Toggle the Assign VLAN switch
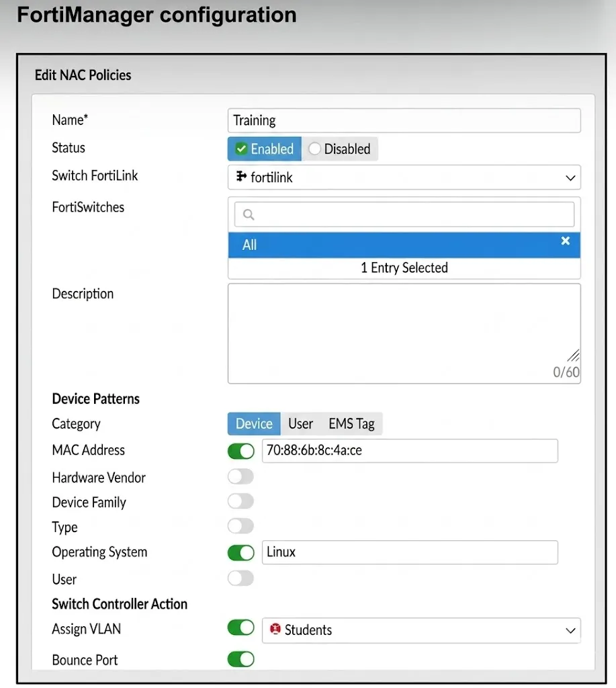Image resolution: width=616 pixels, height=688 pixels. (241, 628)
